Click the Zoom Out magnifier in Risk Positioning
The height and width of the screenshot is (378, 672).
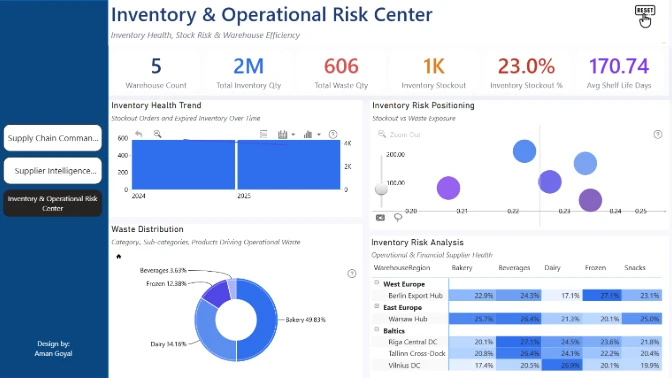(x=381, y=134)
